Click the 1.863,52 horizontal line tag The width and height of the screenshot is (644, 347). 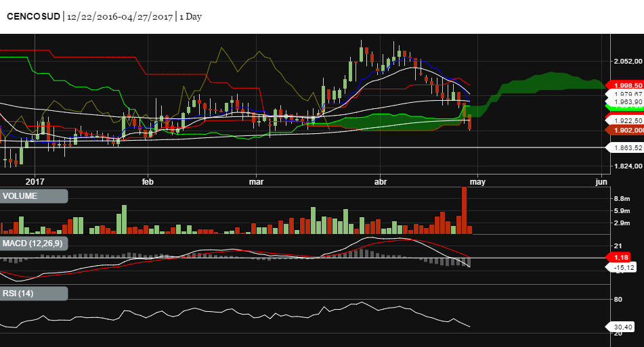624,147
